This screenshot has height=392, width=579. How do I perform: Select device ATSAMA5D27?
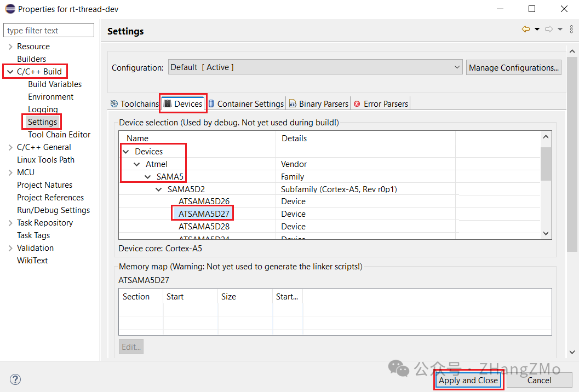(x=204, y=214)
